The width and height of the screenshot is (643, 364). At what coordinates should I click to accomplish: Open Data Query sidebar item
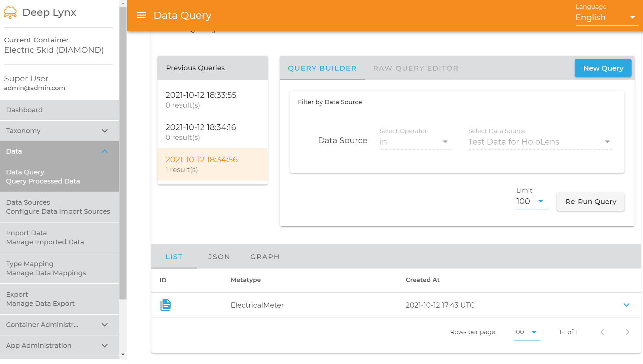coord(60,176)
